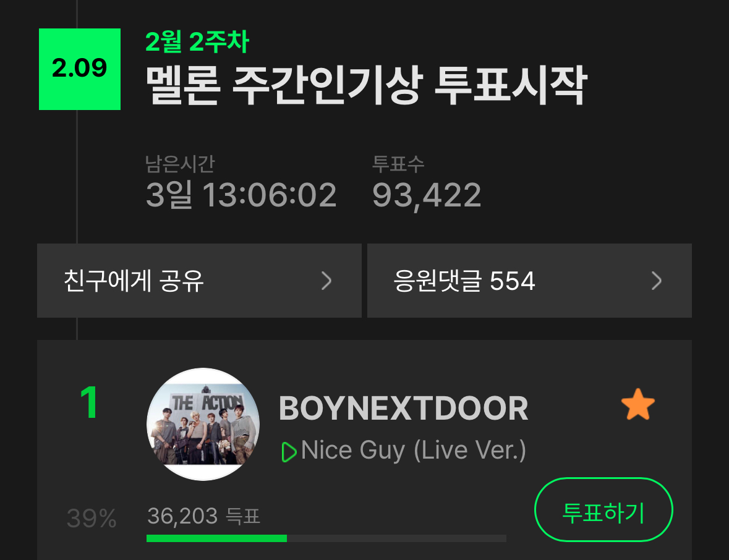
Task: Play Nice Guy (Live Ver.) via green triangle
Action: click(289, 452)
